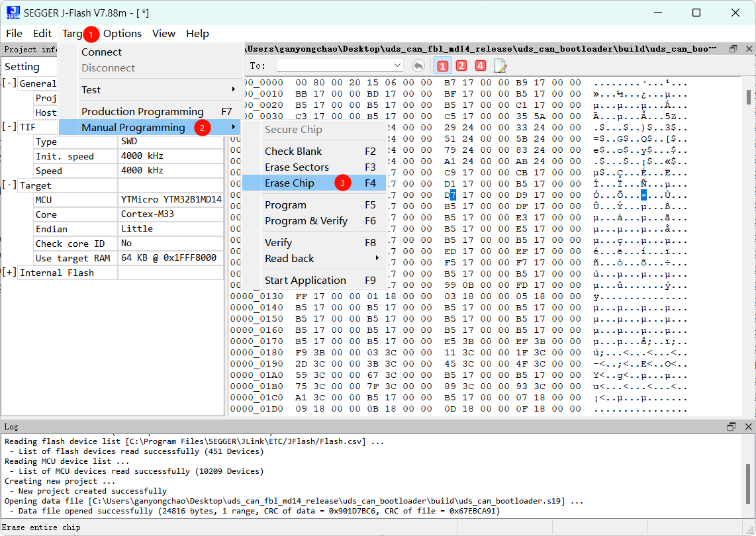Click the back arrow icon beside the To field
Viewport: 756px width, 536px height.
pyautogui.click(x=418, y=66)
